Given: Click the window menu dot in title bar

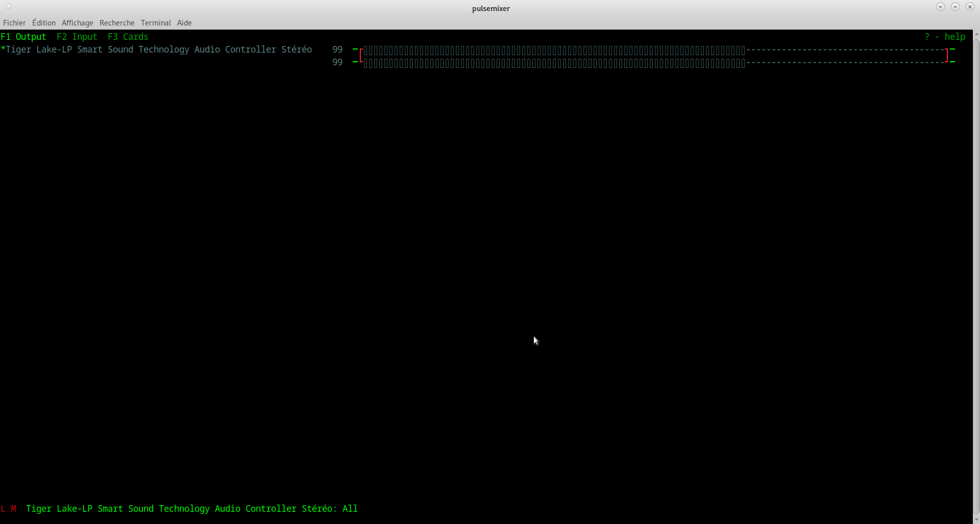Looking at the screenshot, I should click(x=9, y=7).
